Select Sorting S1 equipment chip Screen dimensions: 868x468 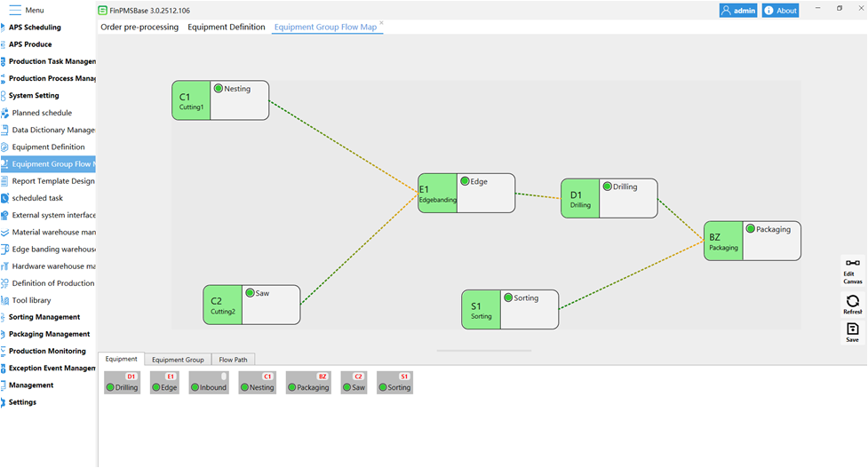click(x=394, y=383)
